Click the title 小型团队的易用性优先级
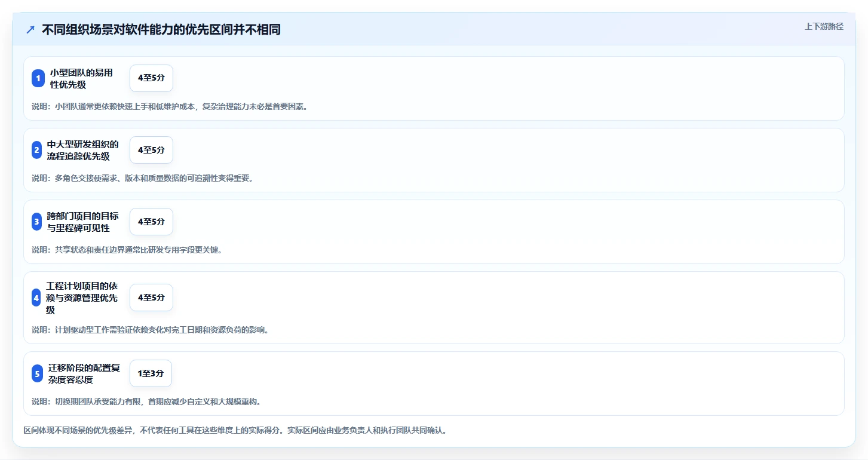868x460 pixels. (81, 78)
